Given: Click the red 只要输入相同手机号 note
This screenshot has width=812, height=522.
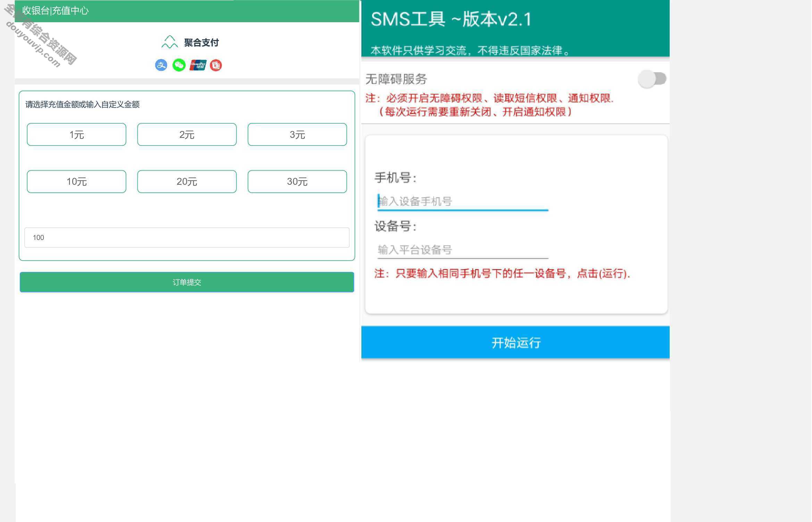Looking at the screenshot, I should (502, 273).
